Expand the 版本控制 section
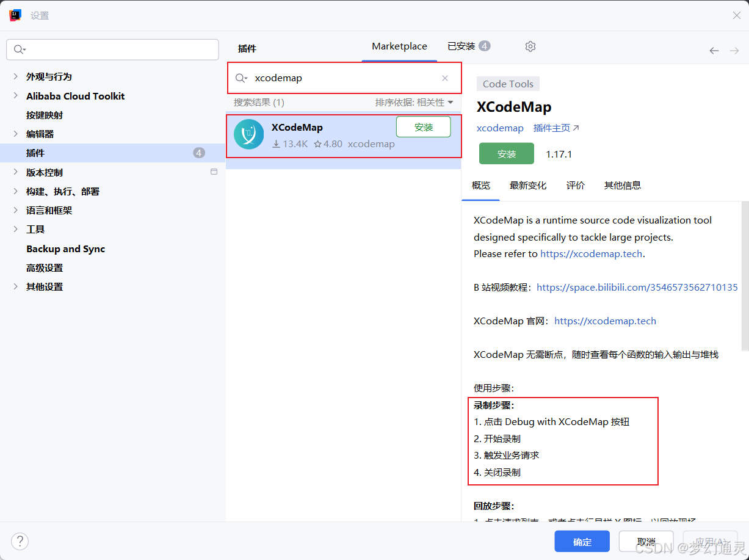This screenshot has width=749, height=560. pos(16,172)
